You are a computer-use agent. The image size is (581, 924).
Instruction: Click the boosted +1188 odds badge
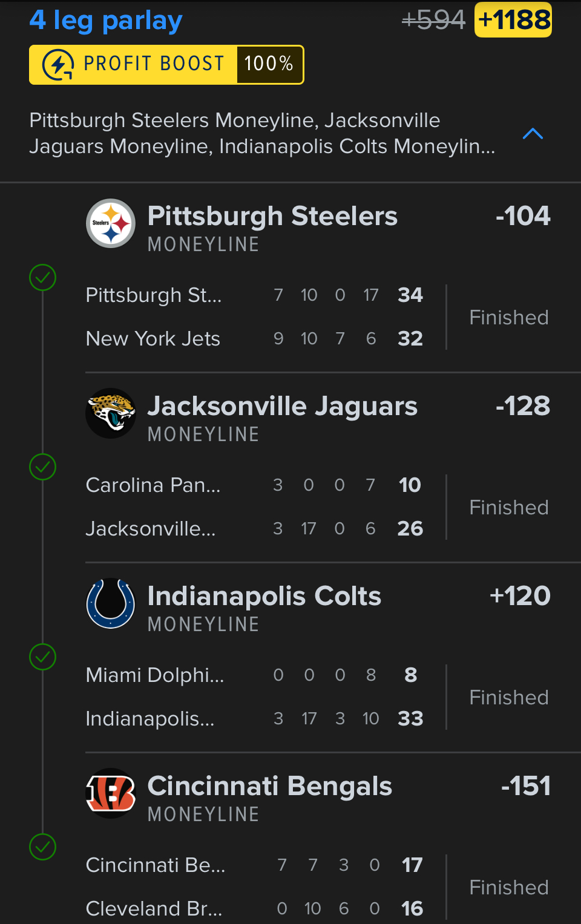pos(513,20)
